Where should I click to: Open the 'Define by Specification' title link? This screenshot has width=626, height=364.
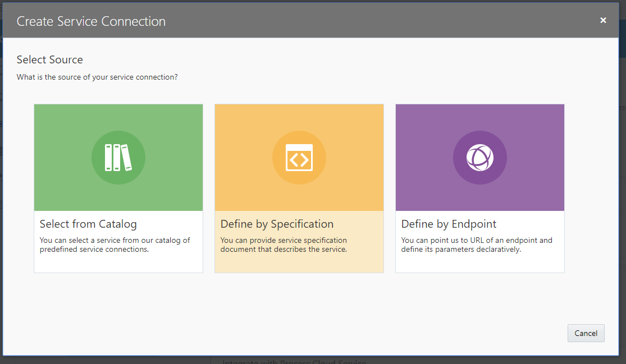pyautogui.click(x=277, y=224)
